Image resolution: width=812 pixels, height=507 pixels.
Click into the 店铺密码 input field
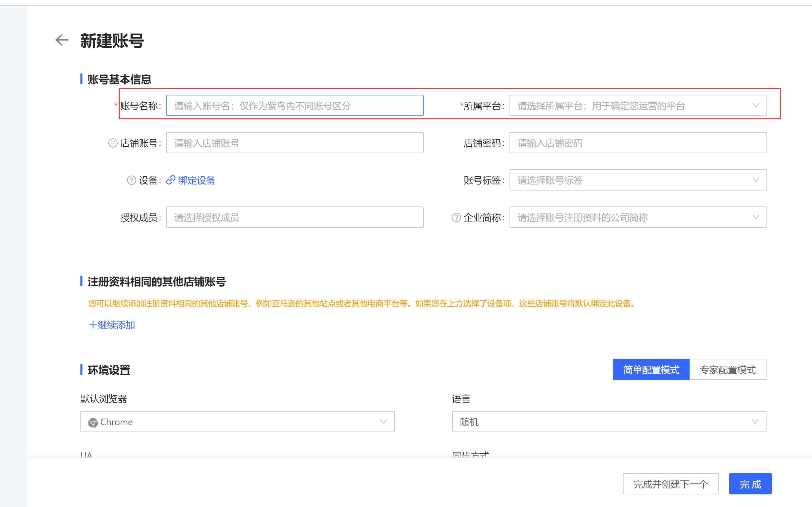pos(638,143)
